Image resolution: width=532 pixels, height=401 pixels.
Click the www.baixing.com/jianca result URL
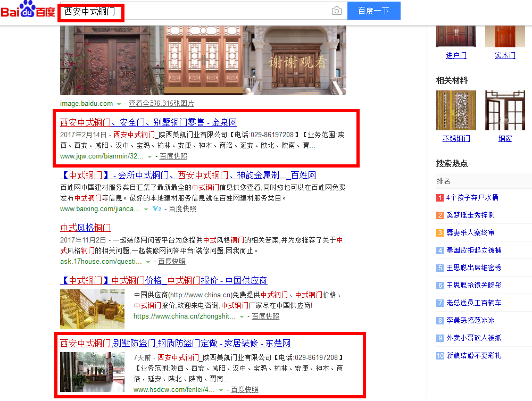pyautogui.click(x=100, y=209)
